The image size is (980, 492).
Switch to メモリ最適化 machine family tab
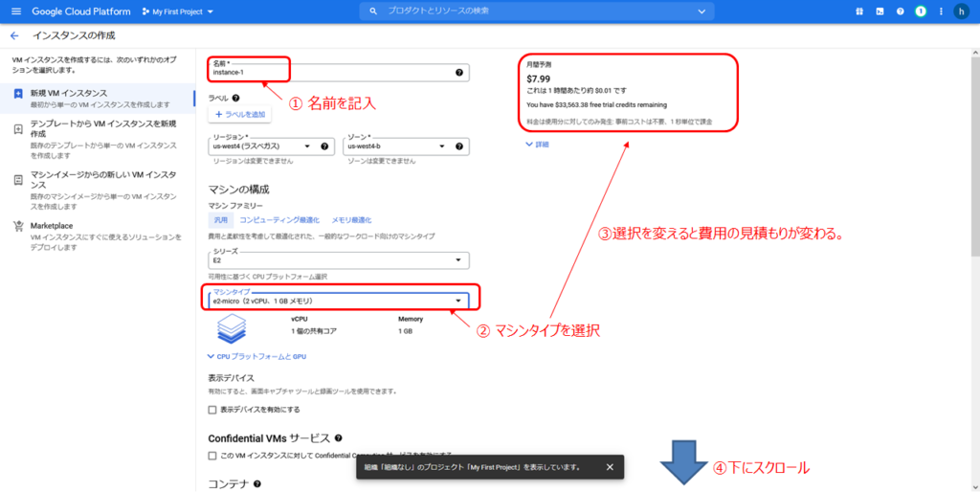pyautogui.click(x=351, y=219)
